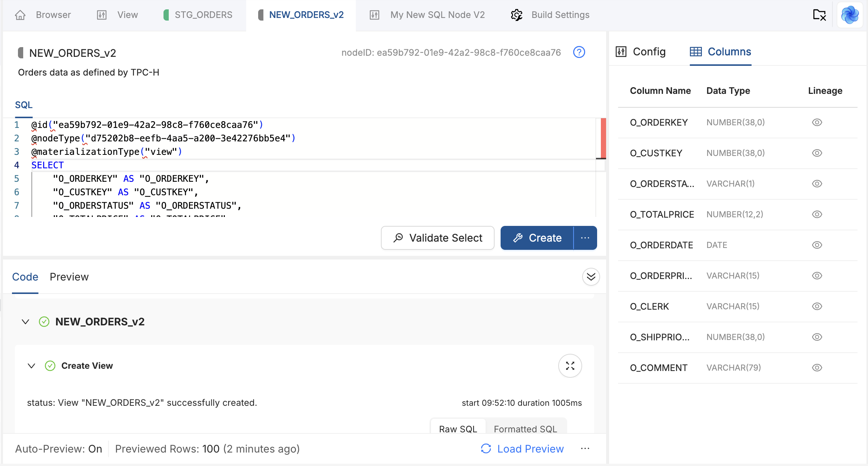Click the Build Settings gear icon
Viewport: 868px width, 466px height.
coord(517,15)
